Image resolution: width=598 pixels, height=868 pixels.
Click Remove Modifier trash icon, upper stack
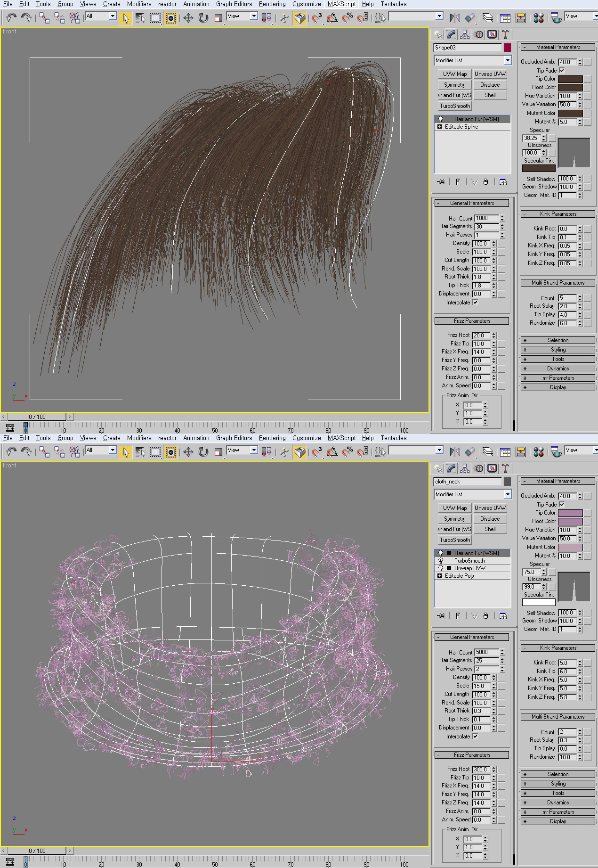[485, 181]
